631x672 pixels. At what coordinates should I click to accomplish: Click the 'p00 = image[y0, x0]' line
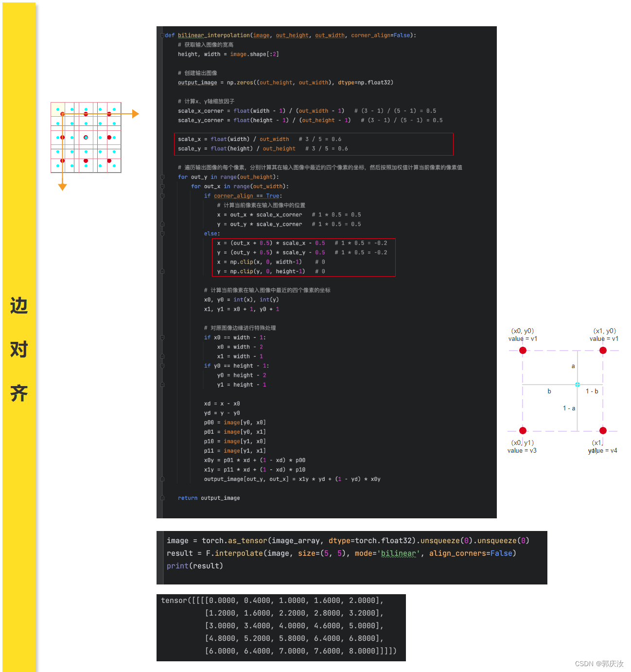click(x=235, y=423)
